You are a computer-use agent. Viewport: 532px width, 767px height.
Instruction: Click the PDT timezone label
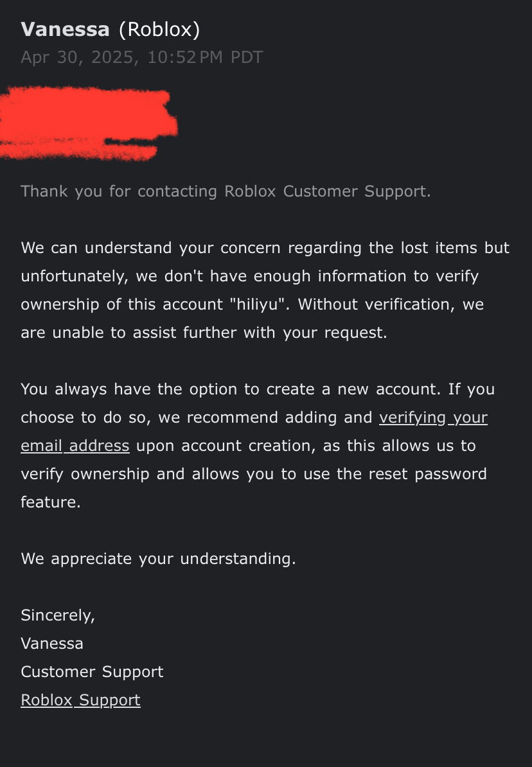click(x=247, y=57)
